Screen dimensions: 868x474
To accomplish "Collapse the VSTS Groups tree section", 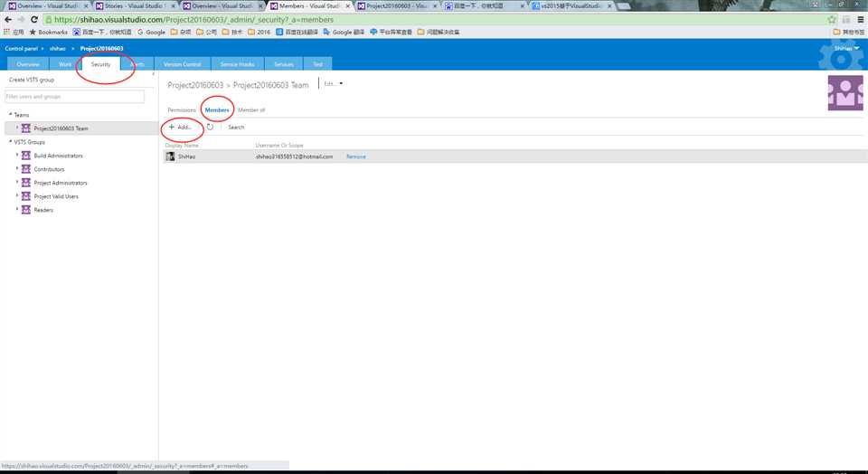I will (10, 142).
